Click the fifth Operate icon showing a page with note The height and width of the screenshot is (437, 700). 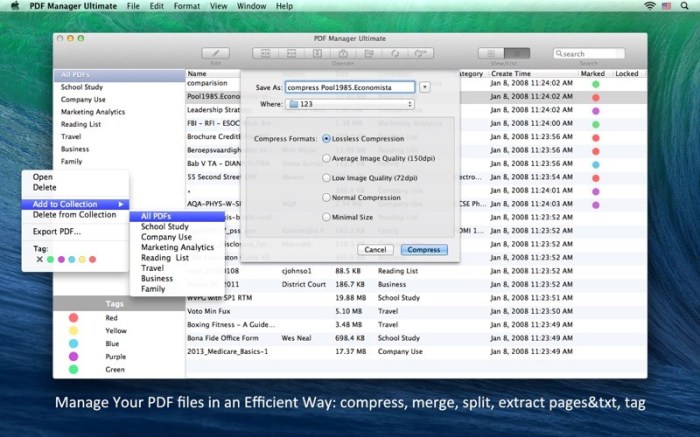(369, 54)
